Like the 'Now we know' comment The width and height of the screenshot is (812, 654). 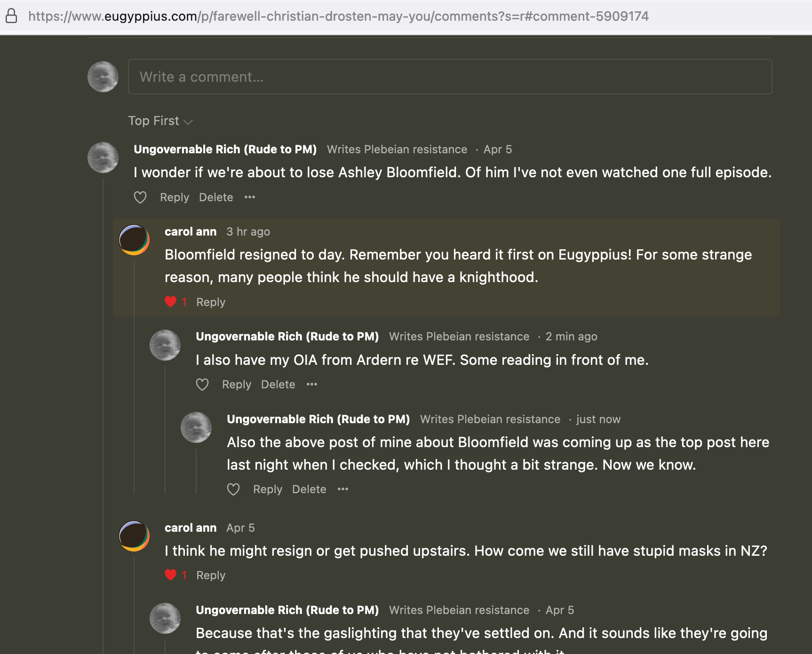click(233, 489)
